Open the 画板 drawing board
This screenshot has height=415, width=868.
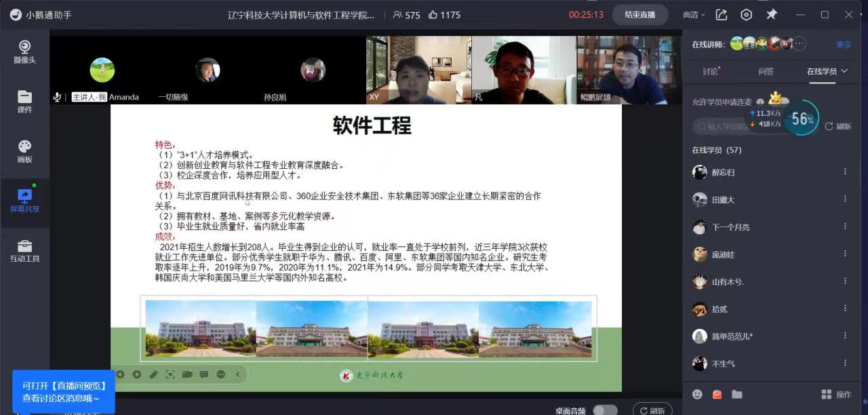pyautogui.click(x=24, y=151)
